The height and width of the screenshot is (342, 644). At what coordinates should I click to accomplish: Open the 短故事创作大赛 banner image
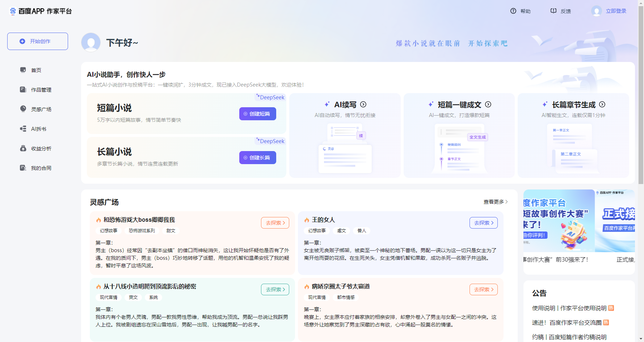pos(559,221)
